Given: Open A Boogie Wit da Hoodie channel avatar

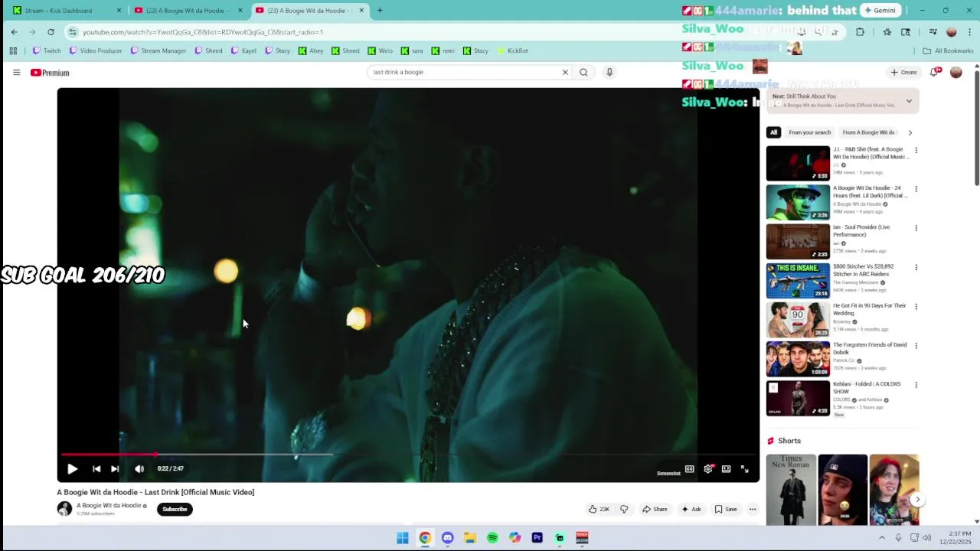Looking at the screenshot, I should [x=64, y=509].
